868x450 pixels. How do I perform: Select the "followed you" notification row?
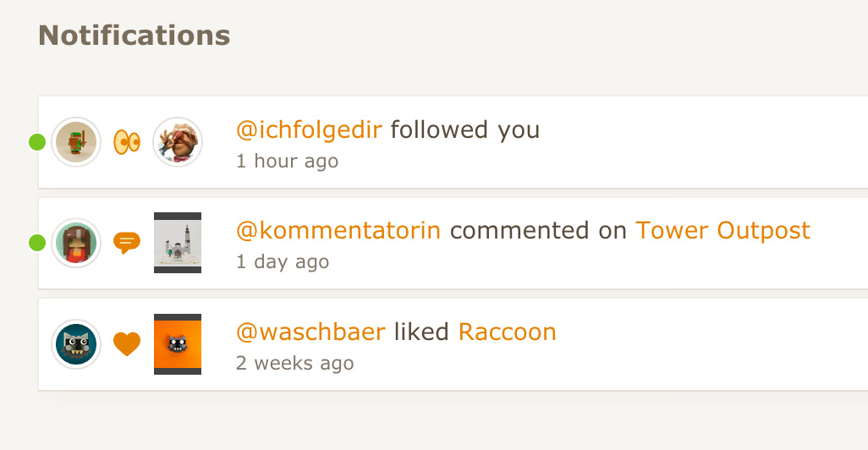[x=453, y=142]
